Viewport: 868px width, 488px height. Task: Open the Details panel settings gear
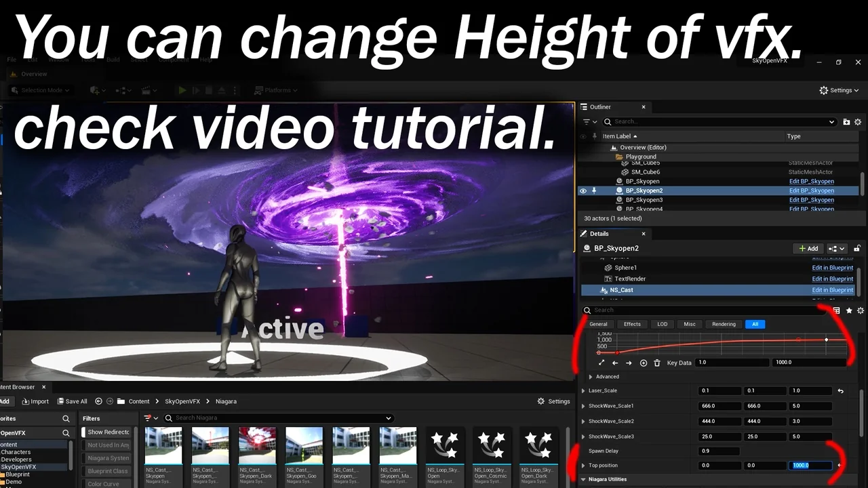[861, 310]
